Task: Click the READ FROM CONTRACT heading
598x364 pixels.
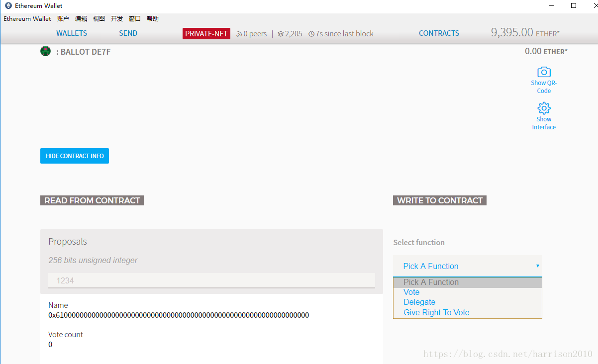Action: coord(92,200)
